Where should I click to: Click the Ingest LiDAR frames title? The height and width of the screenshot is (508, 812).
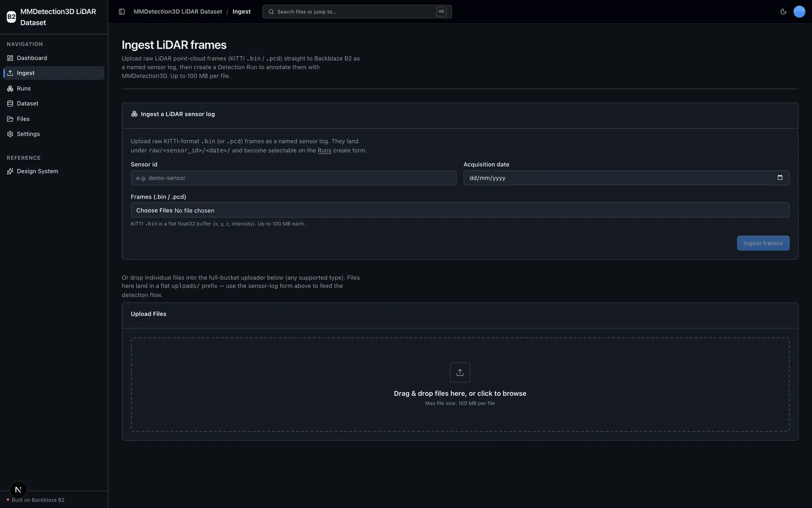[174, 45]
